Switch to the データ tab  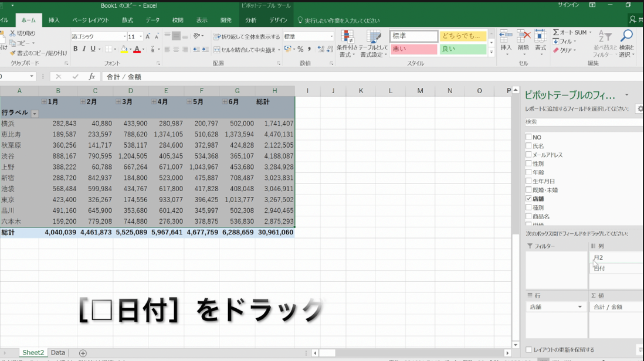(x=152, y=20)
